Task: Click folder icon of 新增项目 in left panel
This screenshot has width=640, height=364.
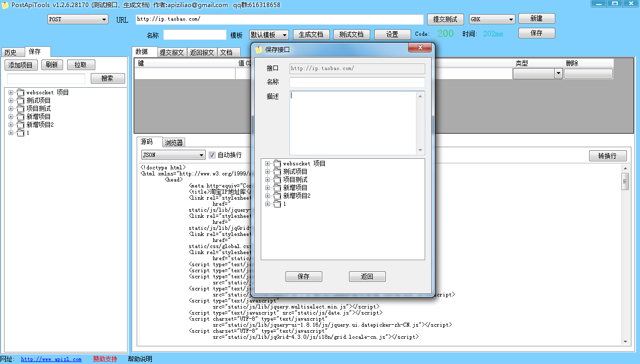Action: coord(20,116)
